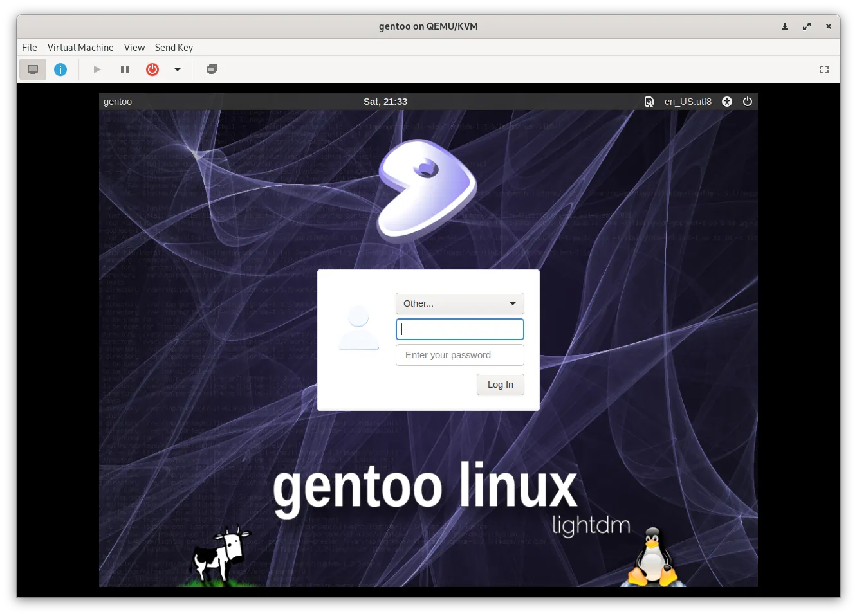
Task: Click the red shut down power icon
Action: point(152,69)
